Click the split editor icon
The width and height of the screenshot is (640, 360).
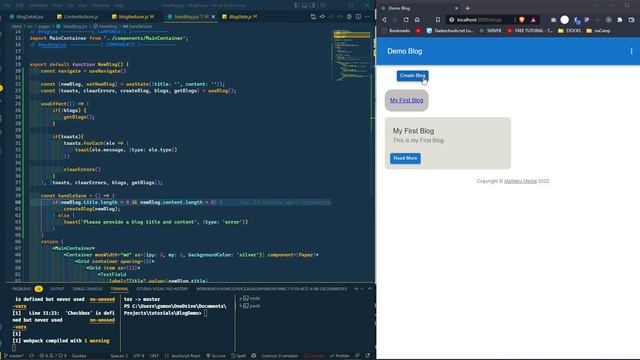click(x=358, y=17)
